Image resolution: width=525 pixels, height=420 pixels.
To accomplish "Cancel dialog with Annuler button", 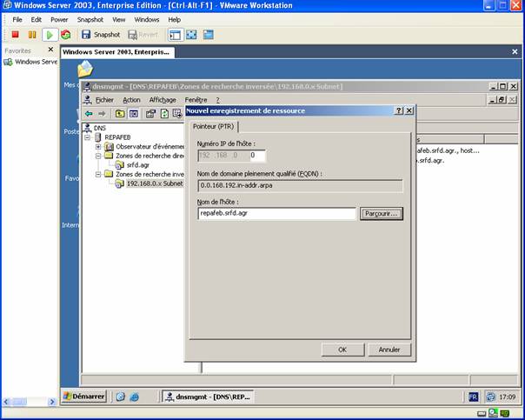I will pos(389,350).
